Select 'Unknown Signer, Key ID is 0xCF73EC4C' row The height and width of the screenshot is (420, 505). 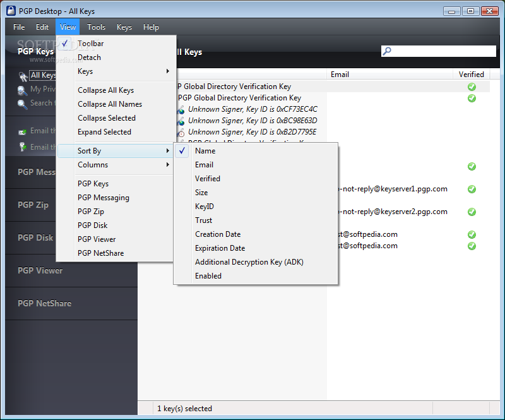coord(252,109)
